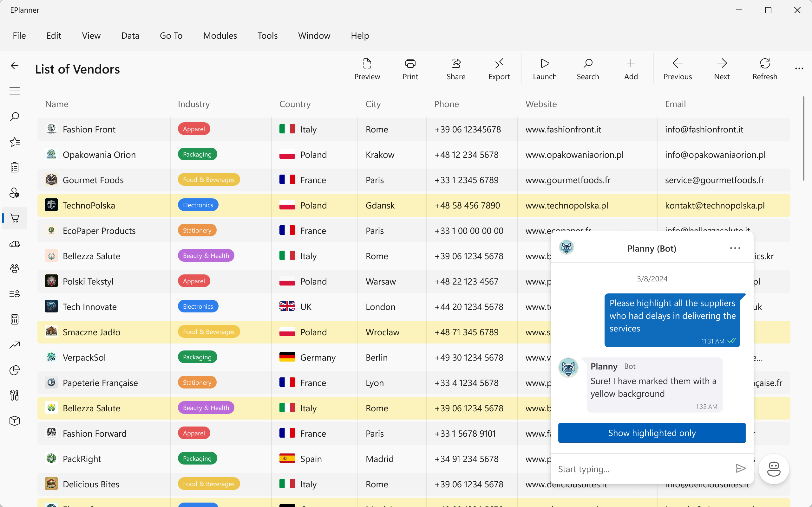Click Show highlighted only button
Screen dimensions: 812x507
tap(652, 433)
